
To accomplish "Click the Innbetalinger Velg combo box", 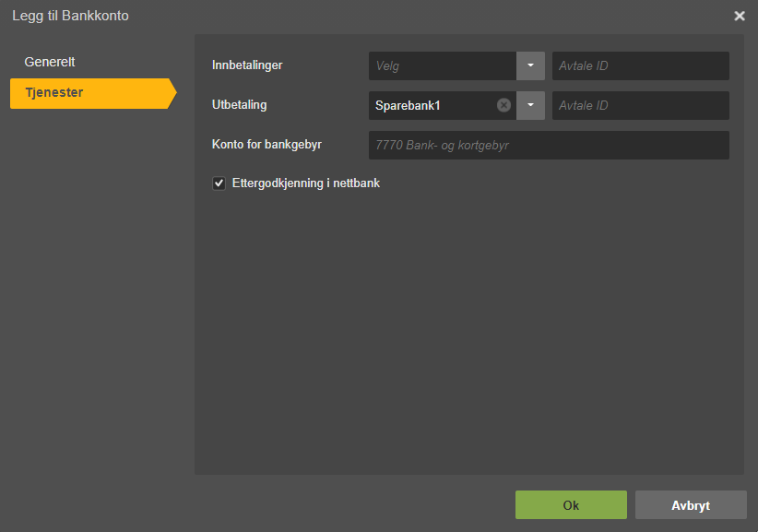I will coord(442,66).
